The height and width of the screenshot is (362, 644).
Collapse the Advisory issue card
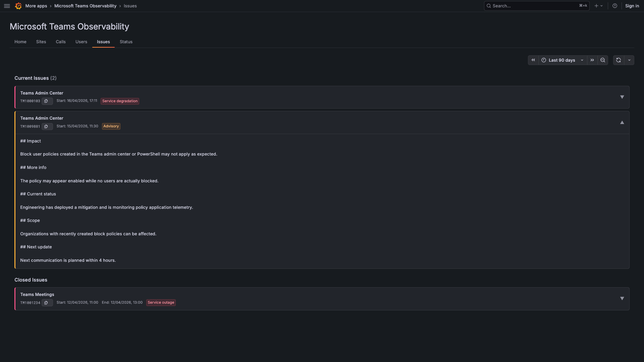click(622, 122)
